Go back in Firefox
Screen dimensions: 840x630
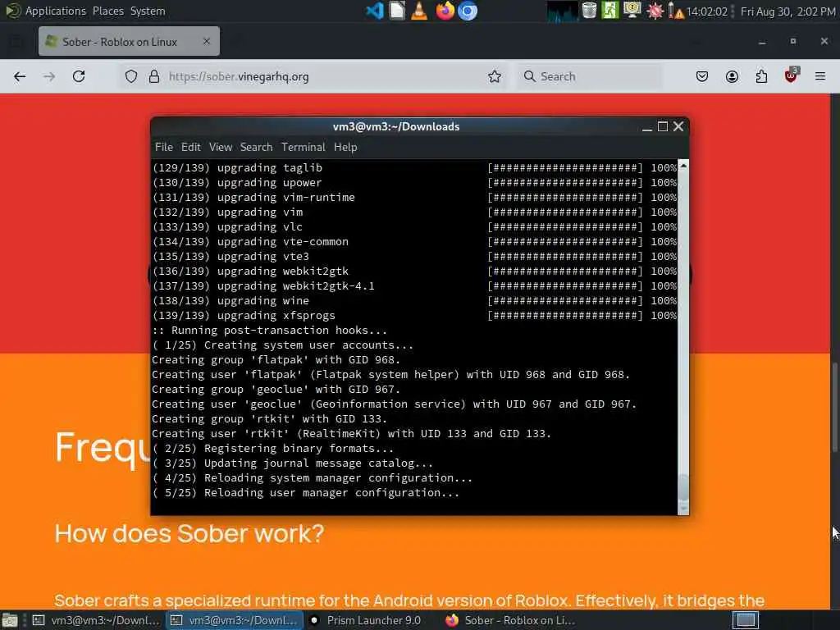(x=20, y=76)
